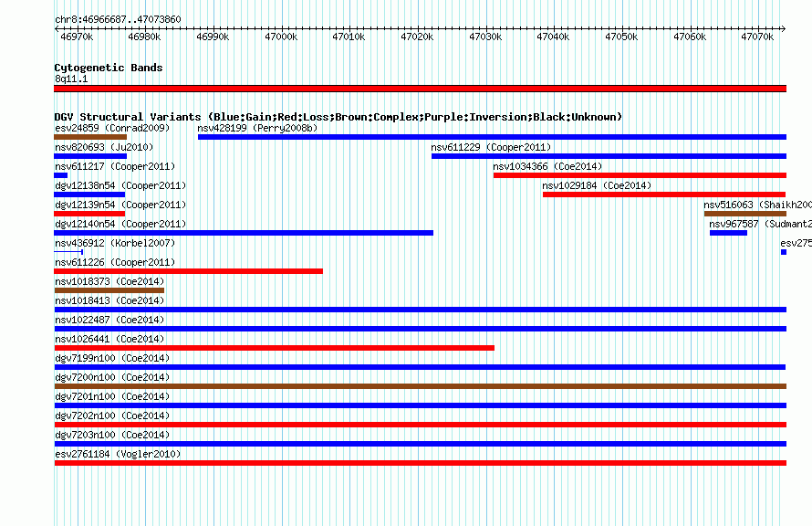Select the nsv428199 (Perry2008b) variant label
This screenshot has height=526, width=812.
[257, 128]
